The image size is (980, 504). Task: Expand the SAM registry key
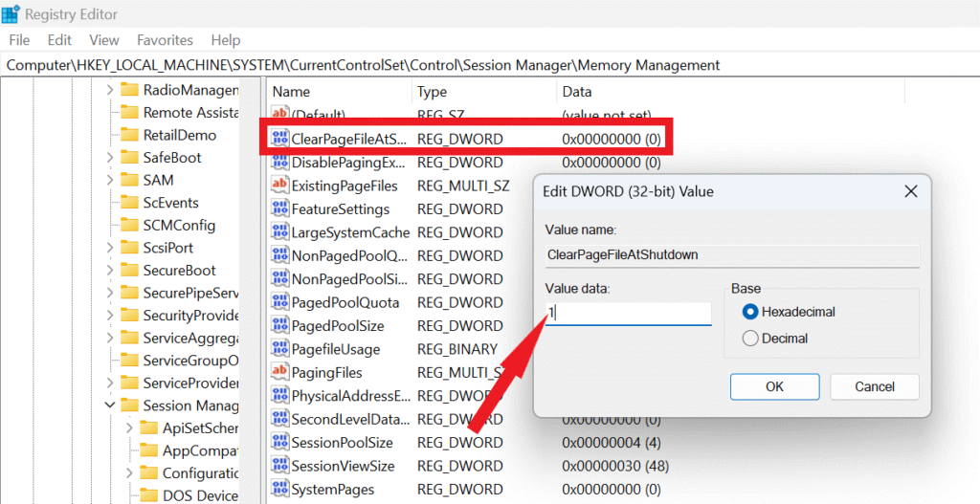(109, 180)
